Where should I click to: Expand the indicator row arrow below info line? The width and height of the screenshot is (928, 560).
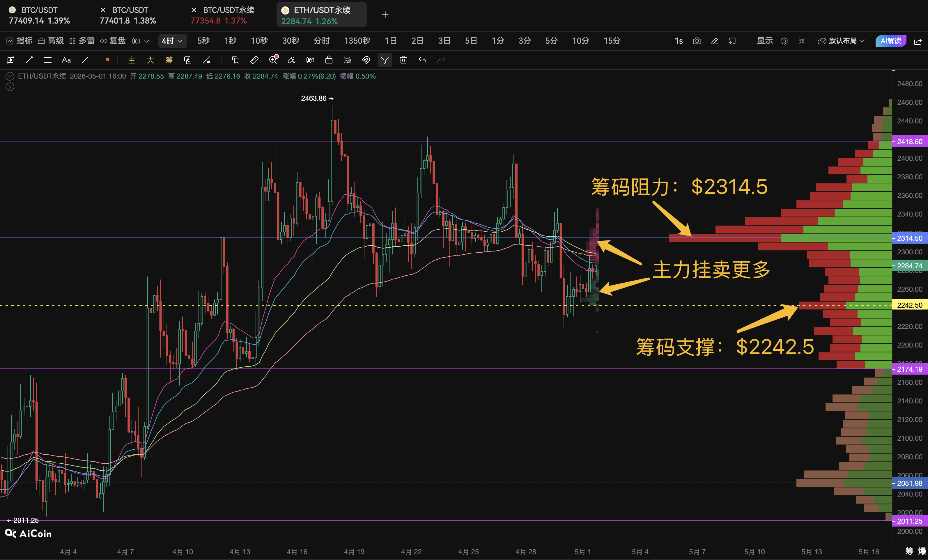point(10,87)
